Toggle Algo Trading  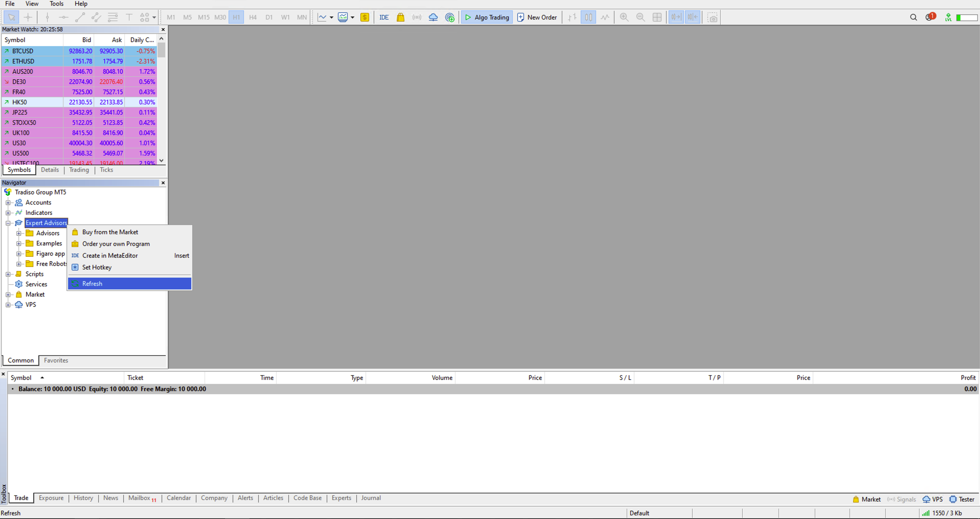487,17
